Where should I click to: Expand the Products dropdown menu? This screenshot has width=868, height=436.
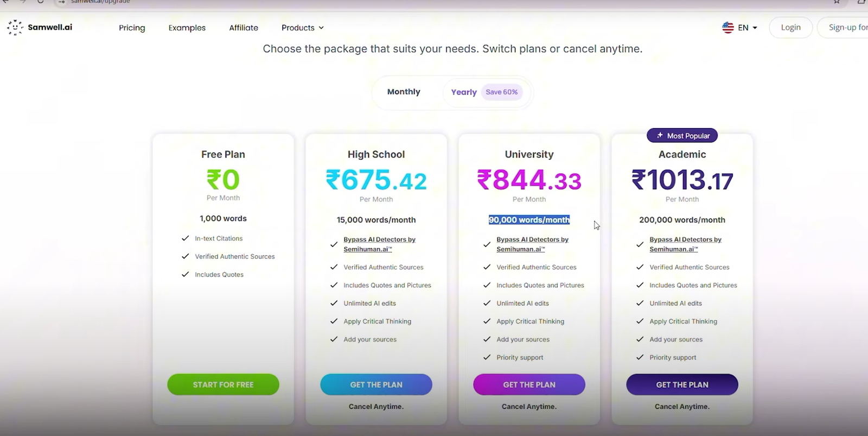click(303, 28)
